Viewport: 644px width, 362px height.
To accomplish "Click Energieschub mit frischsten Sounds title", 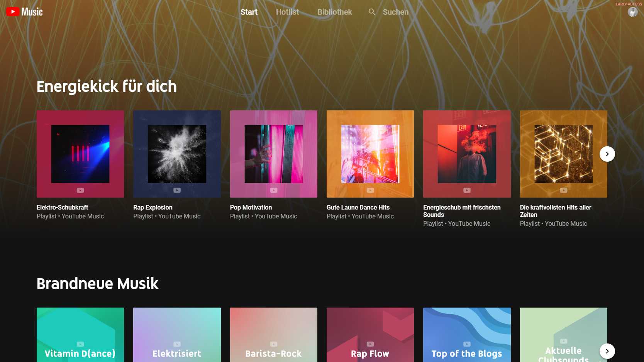I will [x=462, y=211].
